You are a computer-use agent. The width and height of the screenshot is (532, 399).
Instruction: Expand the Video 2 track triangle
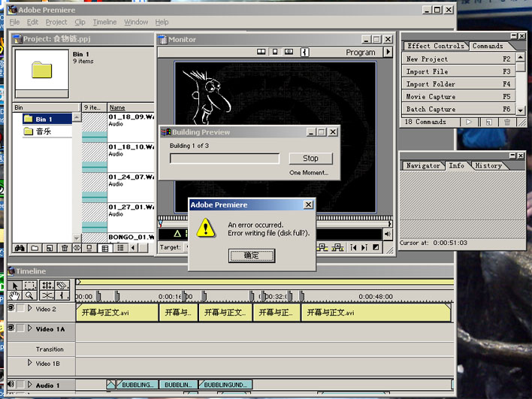click(30, 308)
